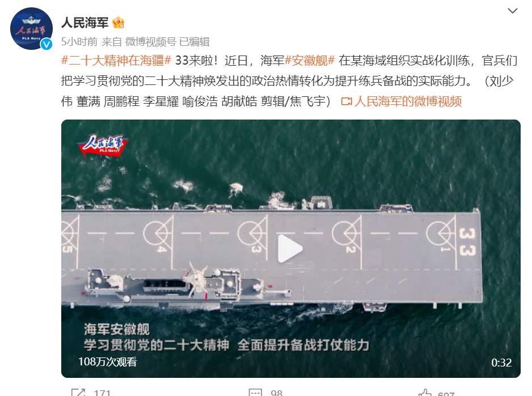The height and width of the screenshot is (396, 532).
Task: Open the 人民海军 profile avatar
Action: click(x=31, y=28)
